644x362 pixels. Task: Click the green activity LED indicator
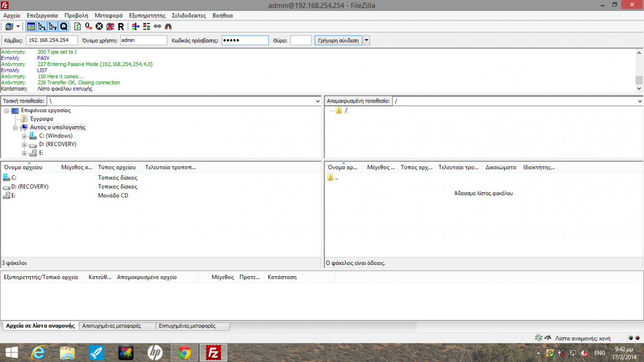[x=631, y=338]
